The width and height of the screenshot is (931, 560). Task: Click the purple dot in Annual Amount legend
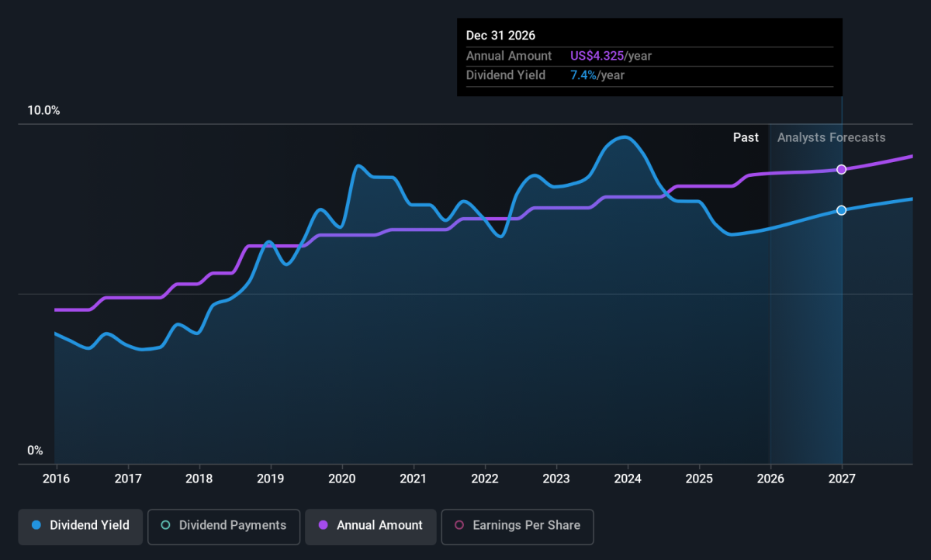tap(324, 526)
